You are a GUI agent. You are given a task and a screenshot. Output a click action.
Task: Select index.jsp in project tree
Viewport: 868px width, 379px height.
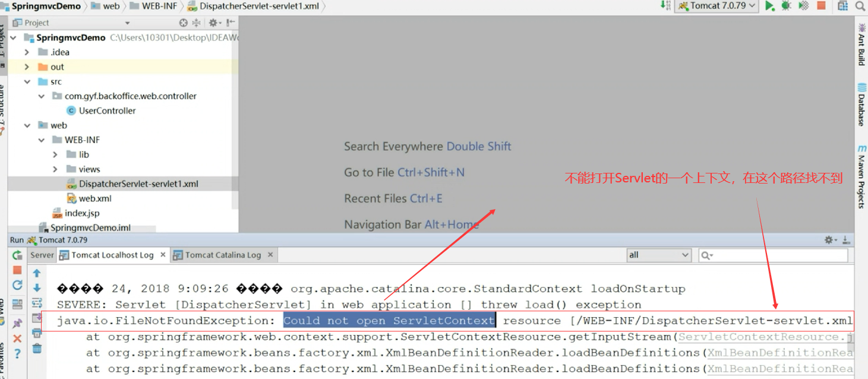(75, 213)
